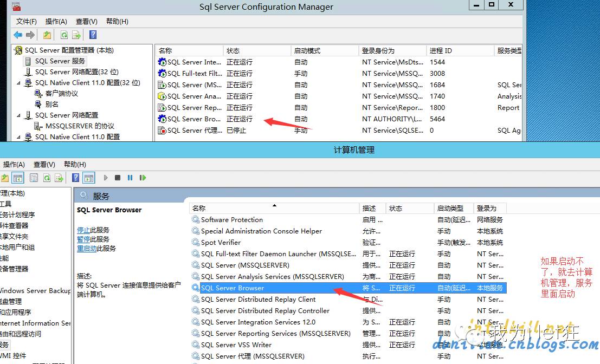Open 操作(A) menu in 计算机管理 window
Viewport: 600px width, 364px height.
[14, 165]
